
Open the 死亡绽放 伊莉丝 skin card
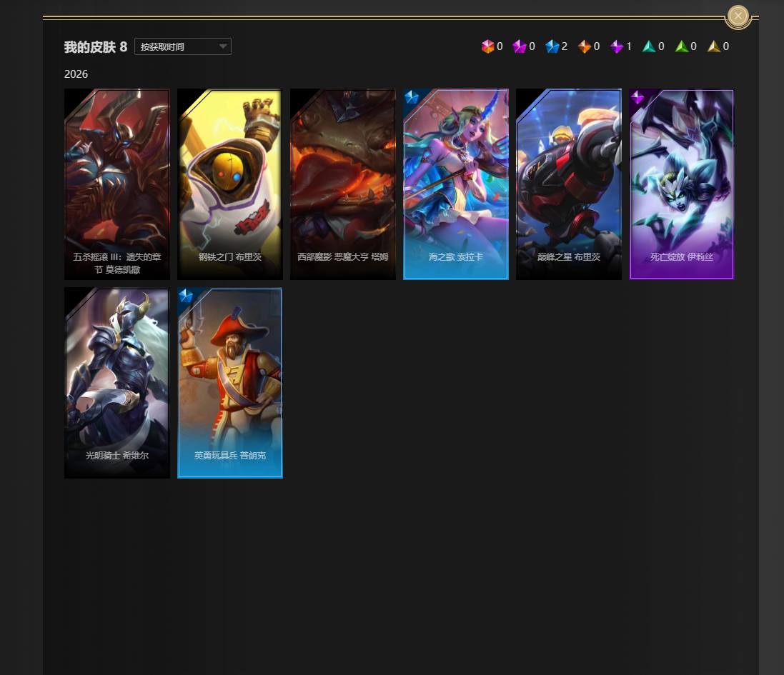pyautogui.click(x=682, y=184)
